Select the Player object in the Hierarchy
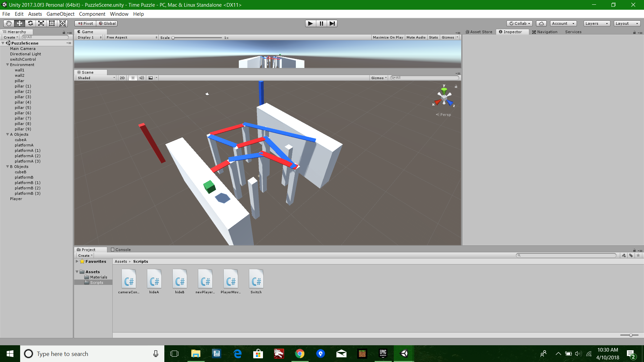 (x=16, y=198)
